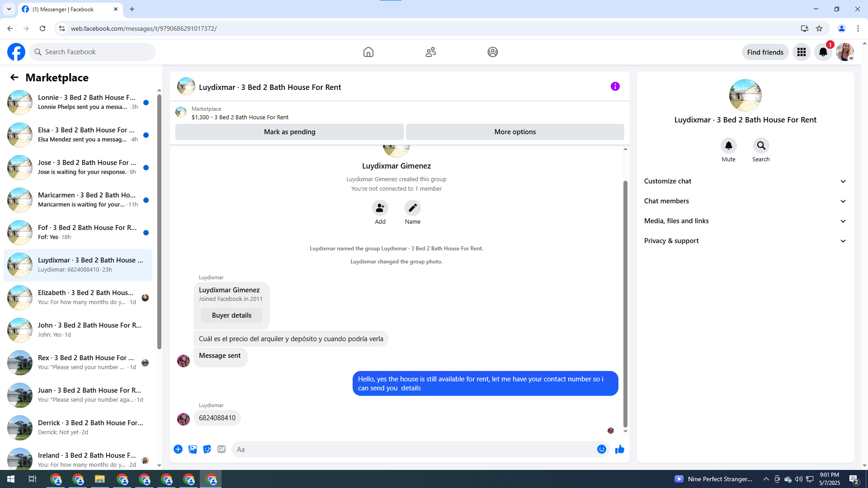The image size is (868, 488).
Task: Open the notifications bell
Action: click(x=823, y=52)
